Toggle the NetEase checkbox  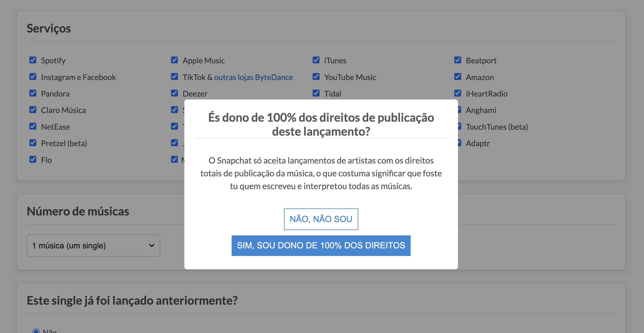33,126
